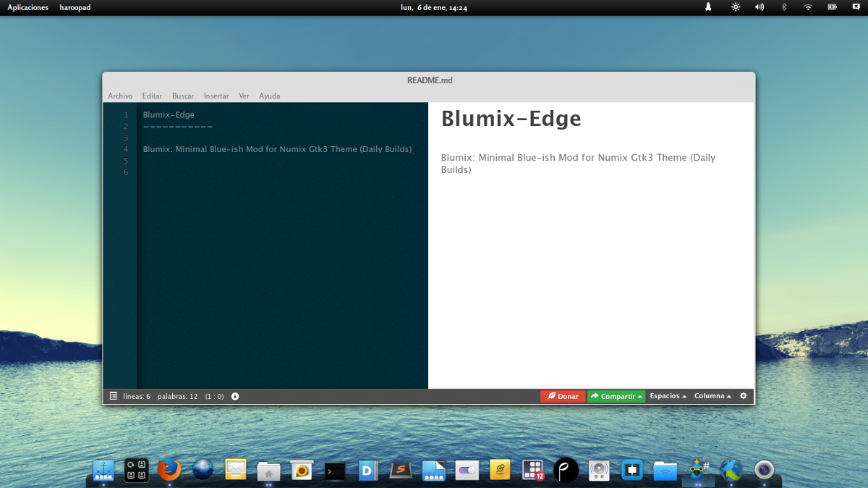The image size is (868, 488).
Task: Click the líneas: 6 counter
Action: pyautogui.click(x=137, y=396)
